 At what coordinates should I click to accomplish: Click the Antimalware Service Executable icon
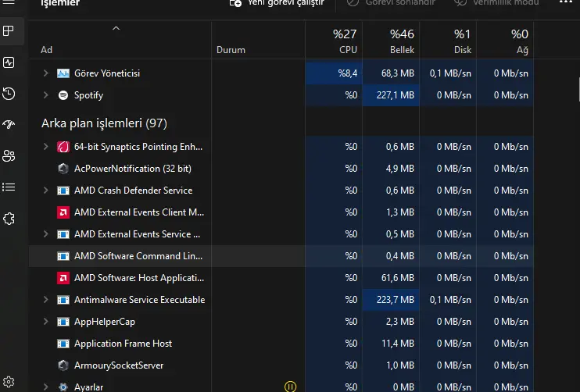(63, 300)
